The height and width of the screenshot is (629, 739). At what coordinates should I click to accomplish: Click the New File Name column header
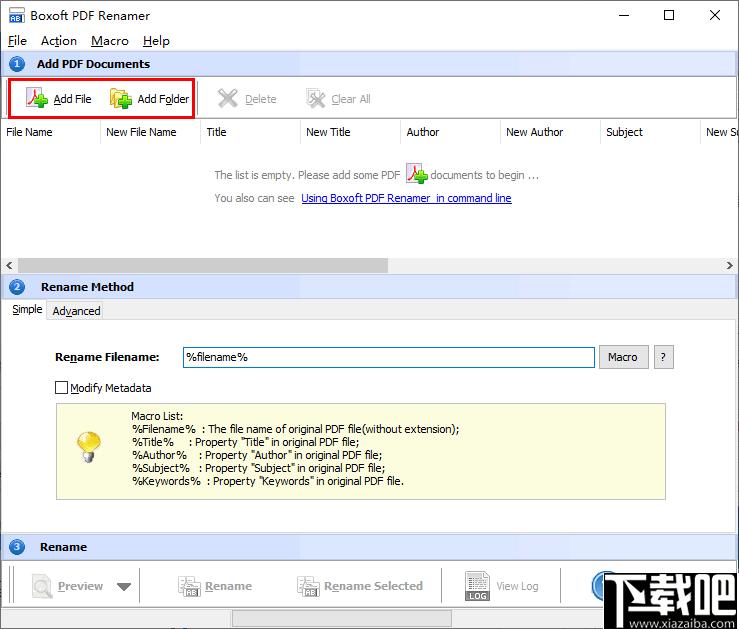[x=141, y=132]
